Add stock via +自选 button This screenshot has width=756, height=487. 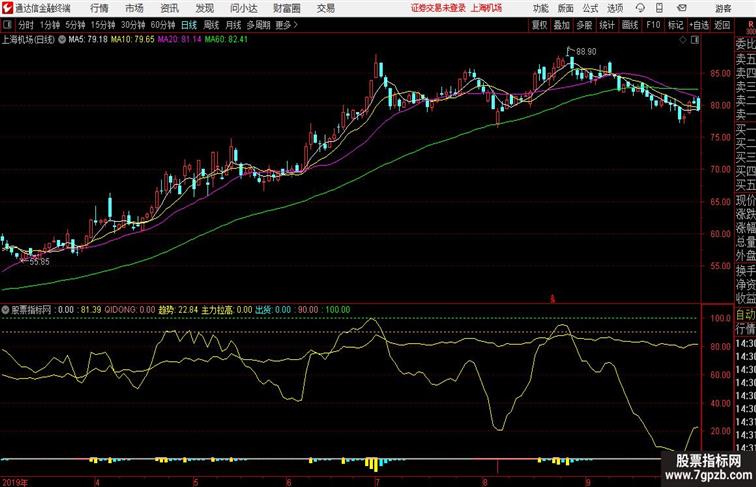click(x=699, y=25)
